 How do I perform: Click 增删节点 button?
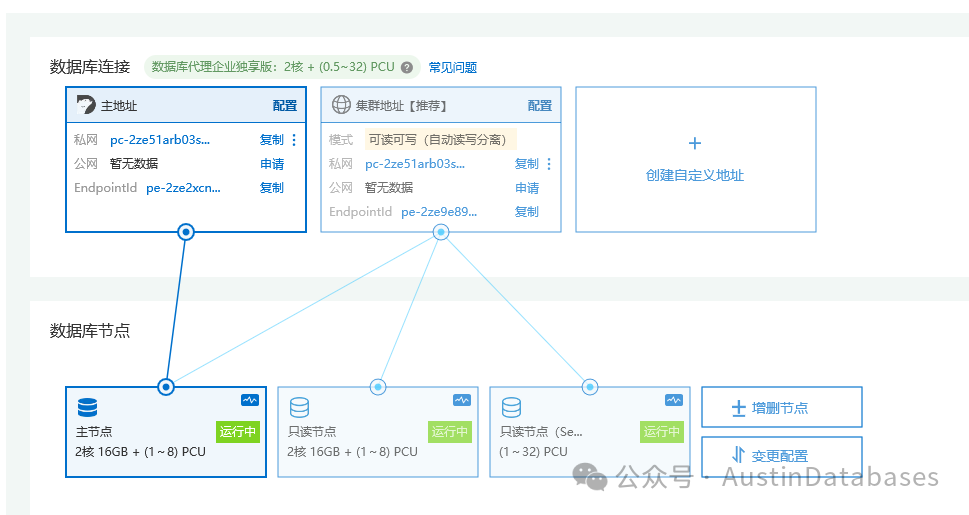(782, 407)
